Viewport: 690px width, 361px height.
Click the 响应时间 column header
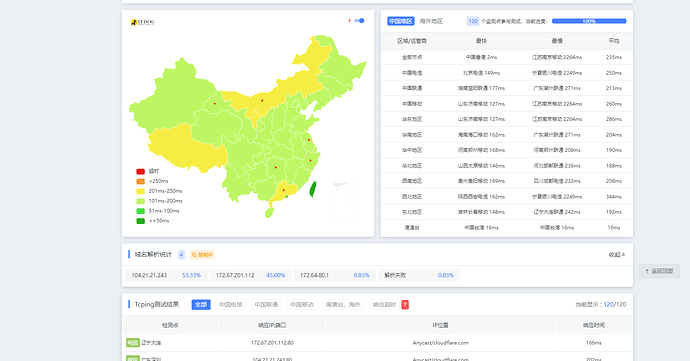[594, 325]
